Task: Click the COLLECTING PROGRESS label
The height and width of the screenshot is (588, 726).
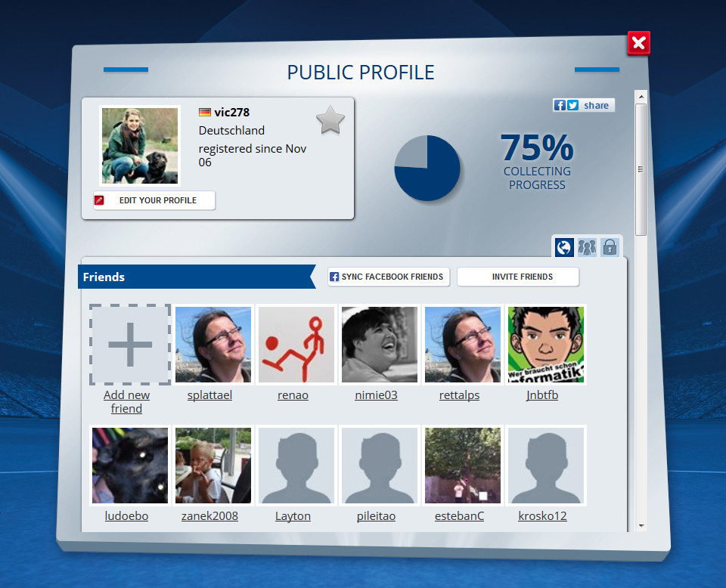Action: click(x=537, y=178)
